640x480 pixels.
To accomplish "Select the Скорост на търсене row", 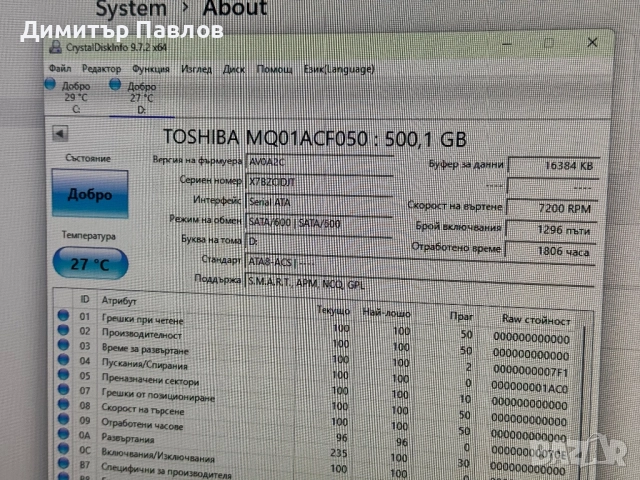I will (x=314, y=418).
